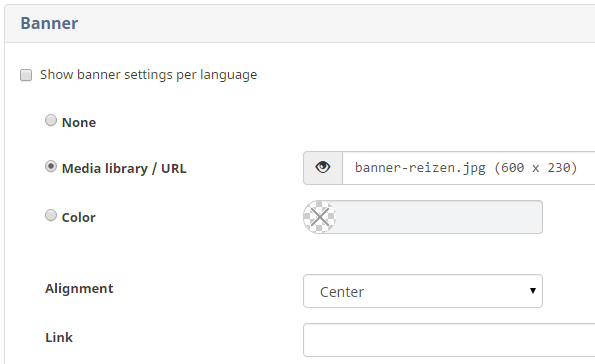The width and height of the screenshot is (595, 364).
Task: Click the Color label text
Action: [79, 217]
